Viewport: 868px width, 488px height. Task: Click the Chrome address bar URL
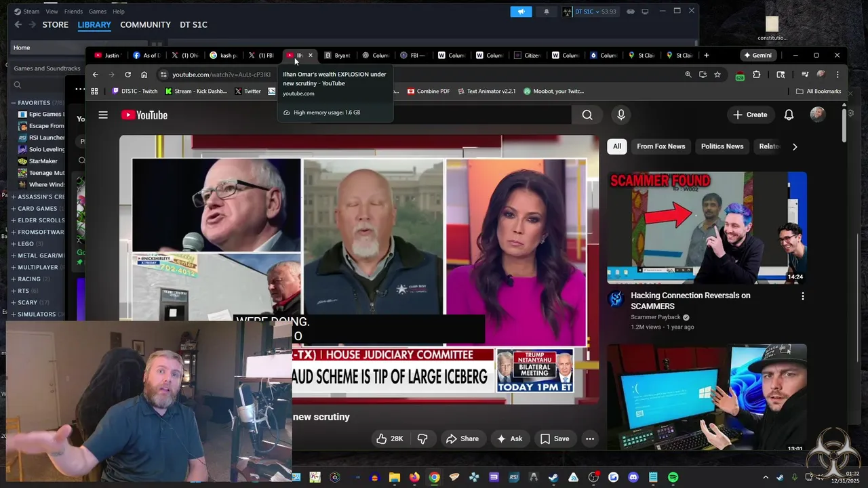point(221,75)
